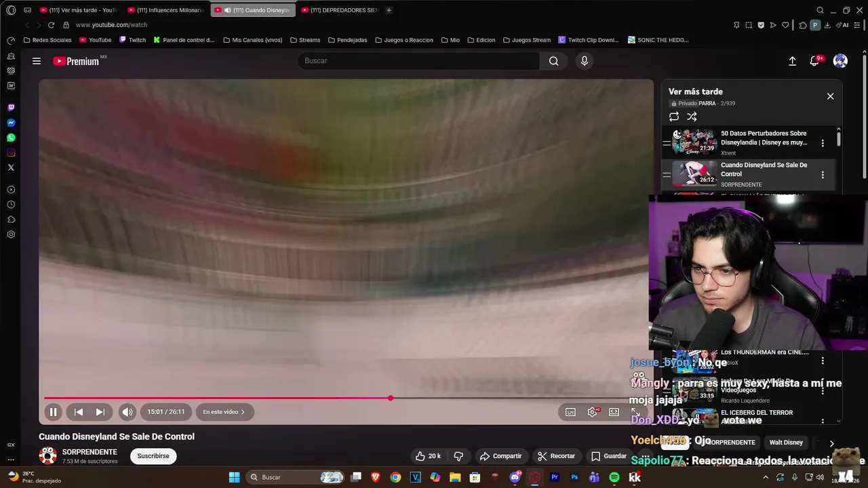Open the 'Twitch Clip Downl...' bookmark
The height and width of the screenshot is (488, 868).
point(589,40)
